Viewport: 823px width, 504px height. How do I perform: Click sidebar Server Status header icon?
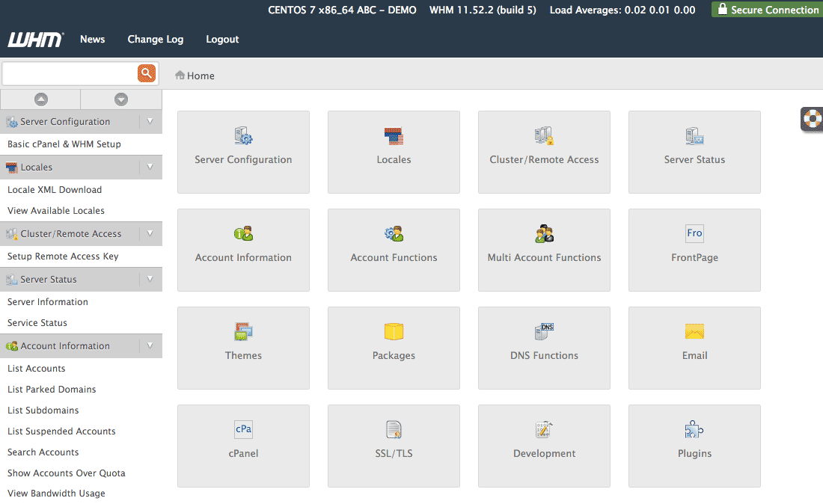(x=11, y=280)
